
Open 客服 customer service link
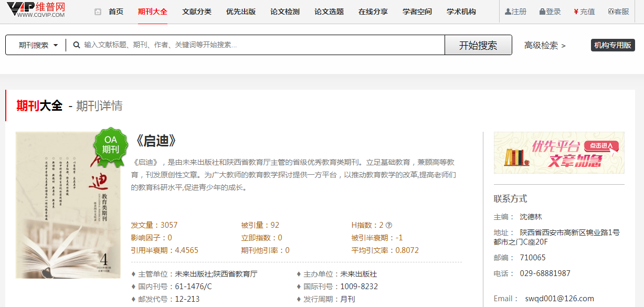tap(618, 12)
